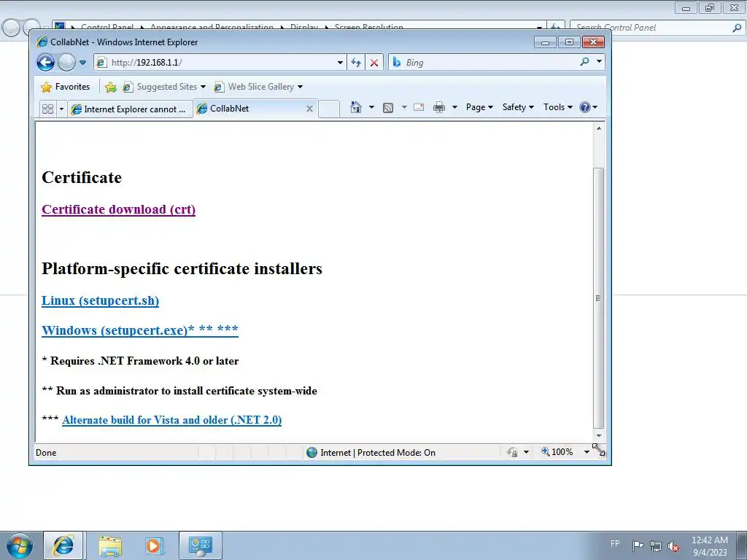This screenshot has height=560, width=747.
Task: Expand the Print options dropdown arrow
Action: tap(454, 107)
